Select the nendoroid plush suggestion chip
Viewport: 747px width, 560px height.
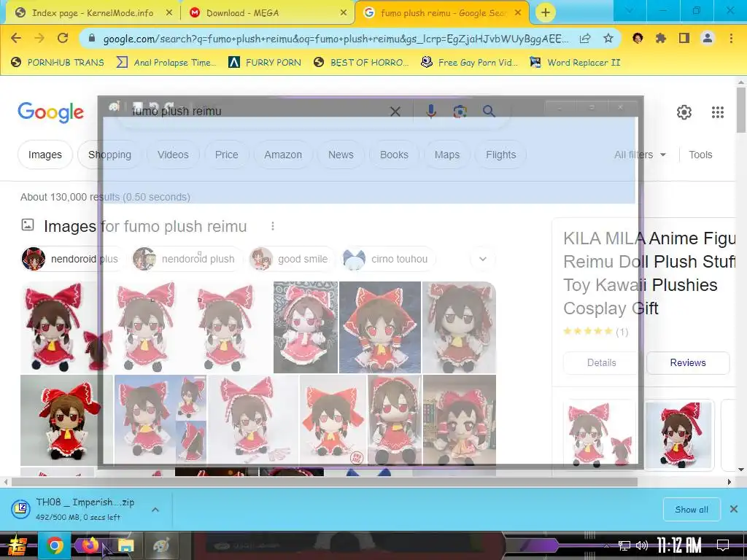point(187,259)
